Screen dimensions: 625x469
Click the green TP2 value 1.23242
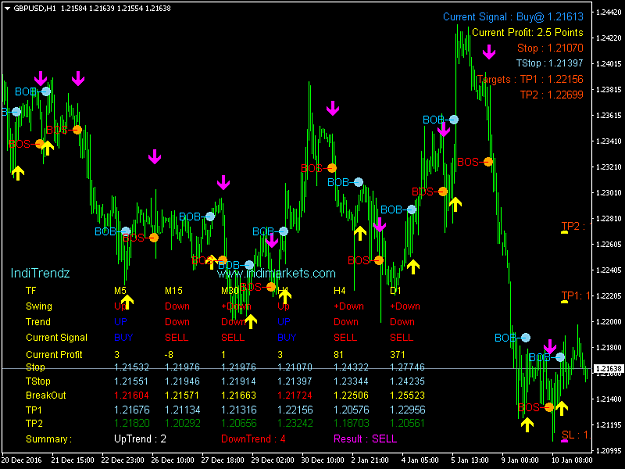pos(295,424)
